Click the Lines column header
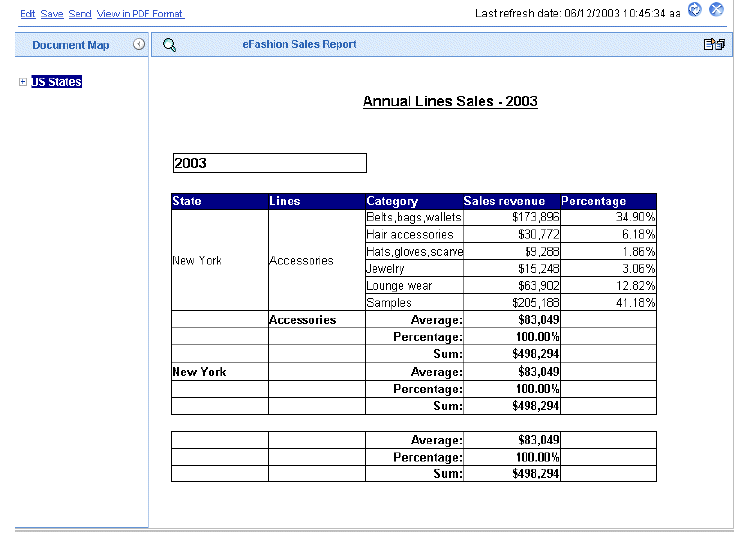Image resolution: width=744 pixels, height=541 pixels. [x=317, y=201]
